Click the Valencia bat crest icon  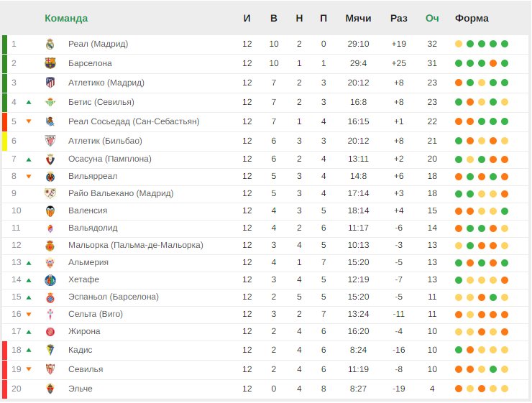50,211
